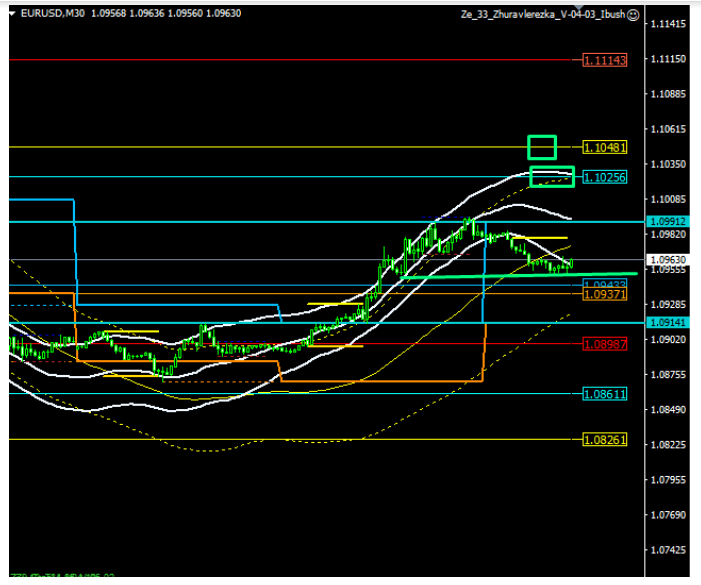Click the 1.09020 value on price scale
The image size is (701, 585).
pos(668,340)
